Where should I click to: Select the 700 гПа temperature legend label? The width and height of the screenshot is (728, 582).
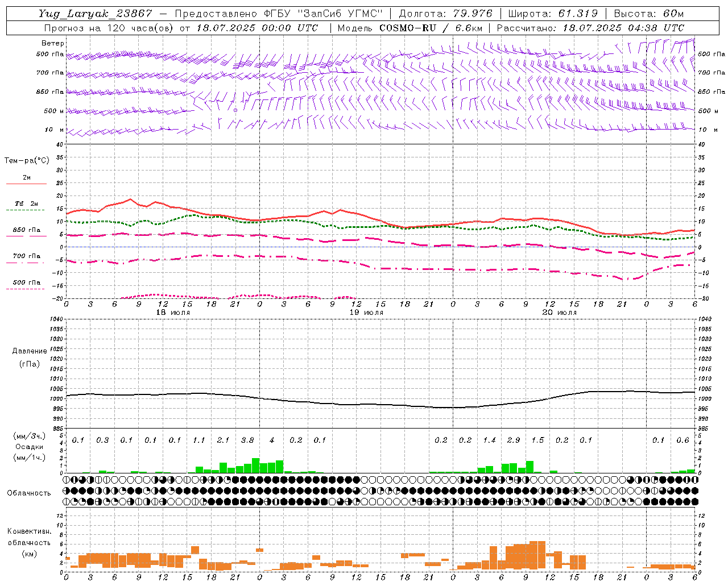click(x=27, y=256)
